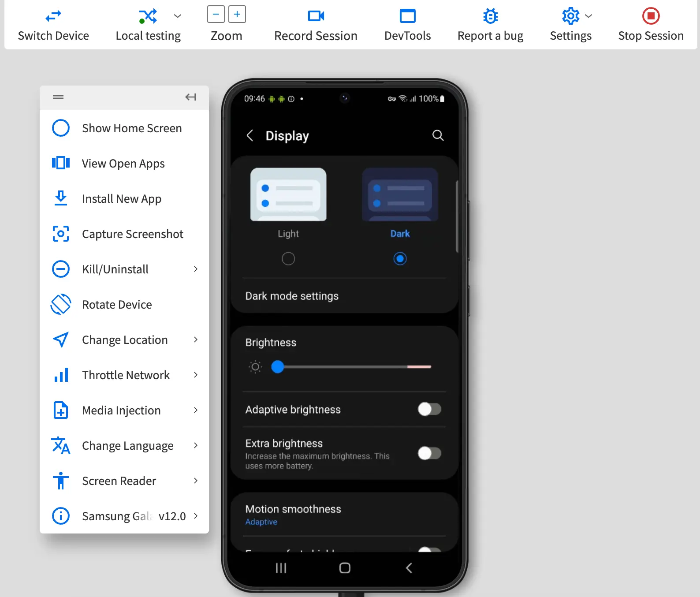
Task: Turn on the Extra brightness switch
Action: point(429,453)
